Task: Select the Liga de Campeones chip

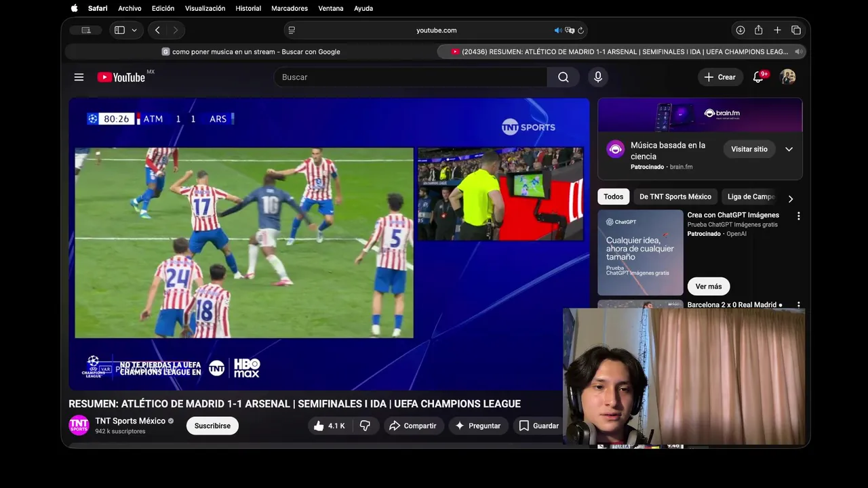Action: coord(751,197)
